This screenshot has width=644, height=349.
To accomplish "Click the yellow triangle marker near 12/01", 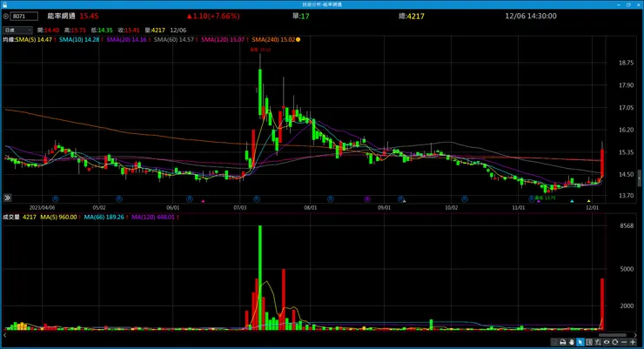I will coord(588,201).
